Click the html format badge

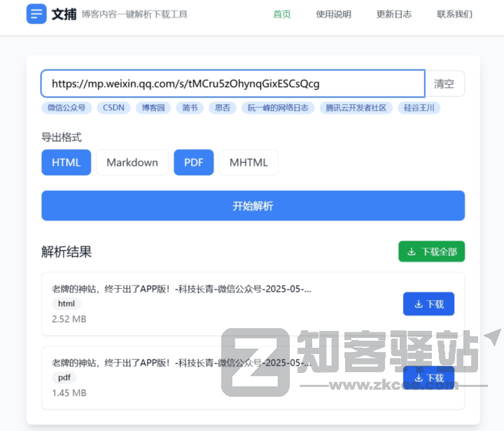[x=66, y=304]
